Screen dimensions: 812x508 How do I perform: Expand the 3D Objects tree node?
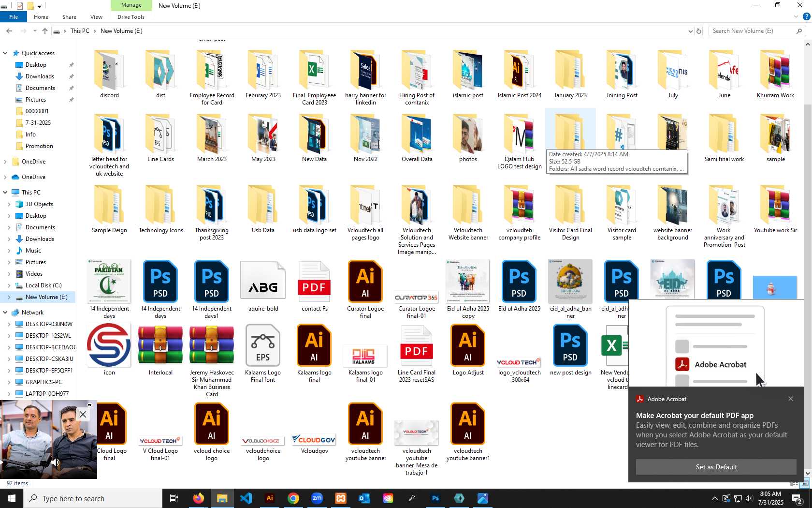(x=9, y=204)
